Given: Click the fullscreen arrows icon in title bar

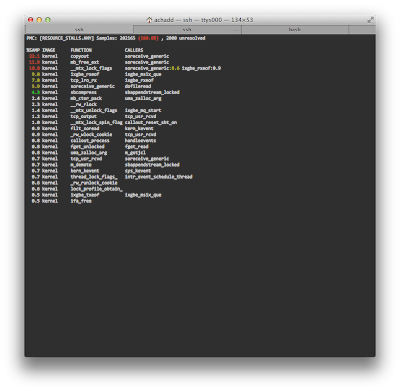Looking at the screenshot, I should (x=370, y=20).
